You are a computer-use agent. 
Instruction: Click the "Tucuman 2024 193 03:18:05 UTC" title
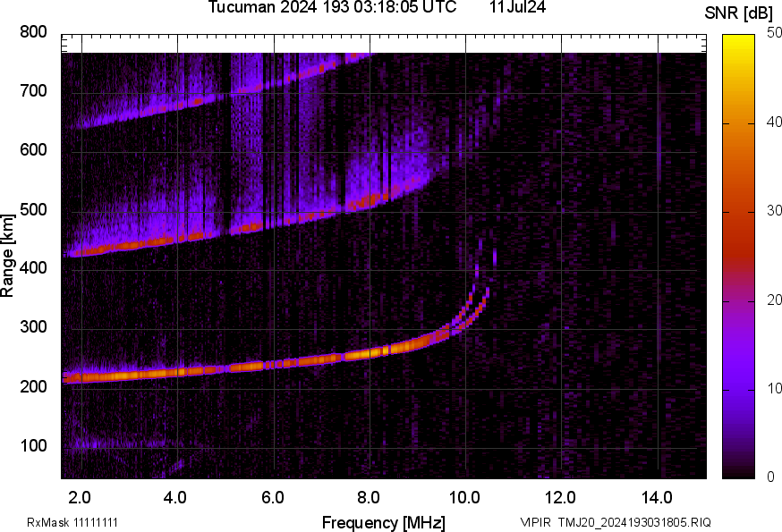point(332,8)
